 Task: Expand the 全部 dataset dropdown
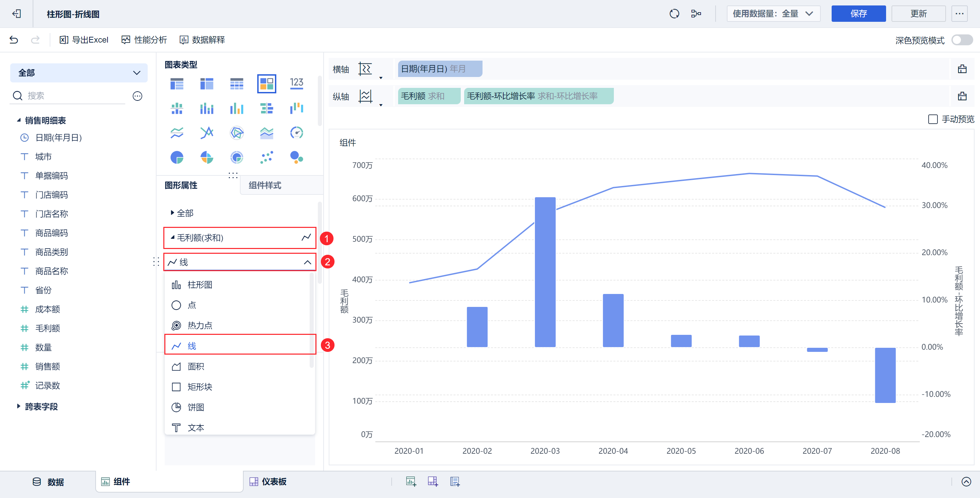pos(79,73)
